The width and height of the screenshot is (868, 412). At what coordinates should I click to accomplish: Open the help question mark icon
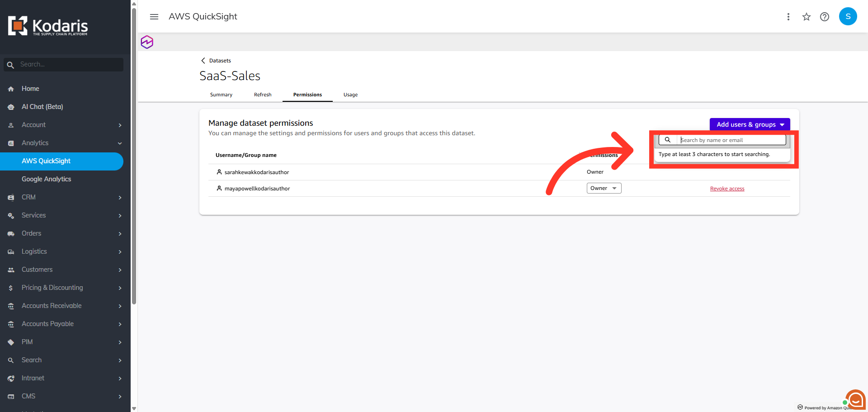pos(825,17)
